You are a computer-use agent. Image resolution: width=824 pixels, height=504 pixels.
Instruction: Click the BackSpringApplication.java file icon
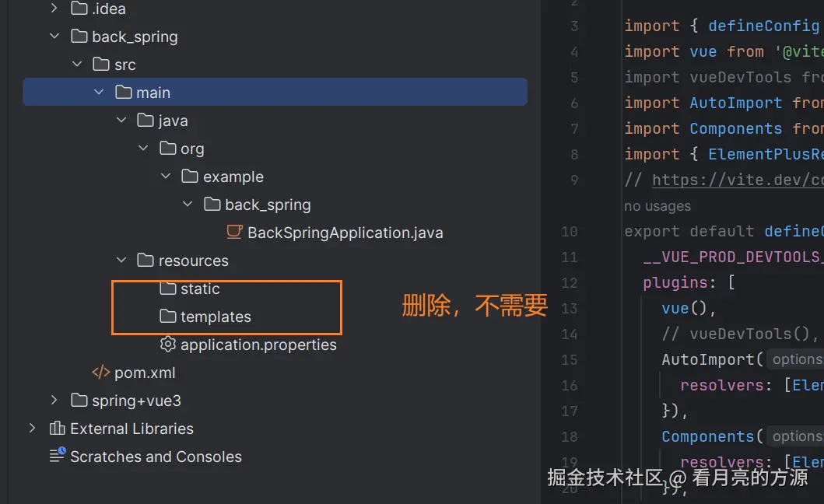pyautogui.click(x=233, y=233)
